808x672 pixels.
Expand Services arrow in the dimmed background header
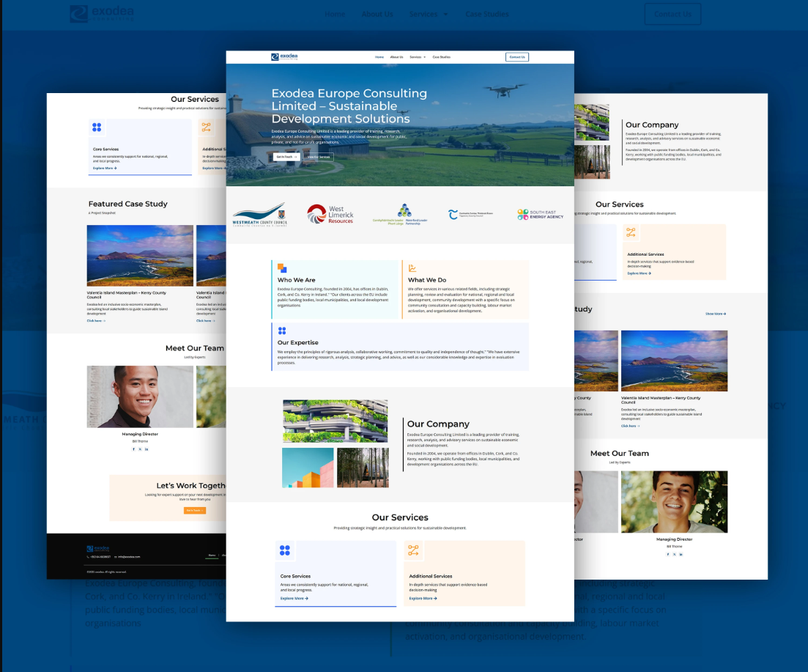click(x=445, y=15)
